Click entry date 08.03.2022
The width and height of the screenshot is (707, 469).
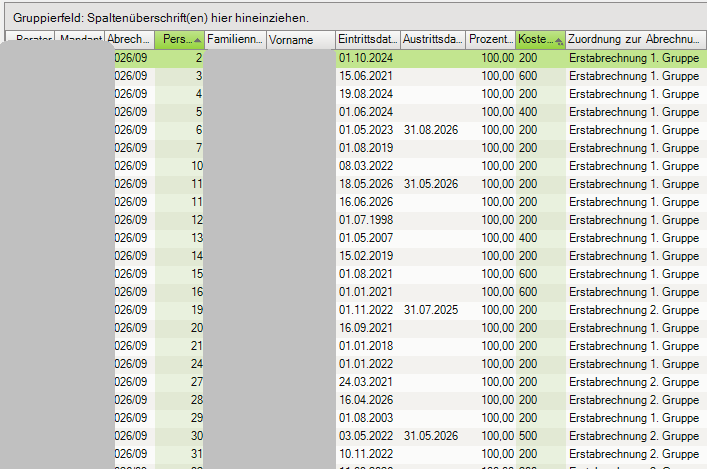pyautogui.click(x=366, y=166)
